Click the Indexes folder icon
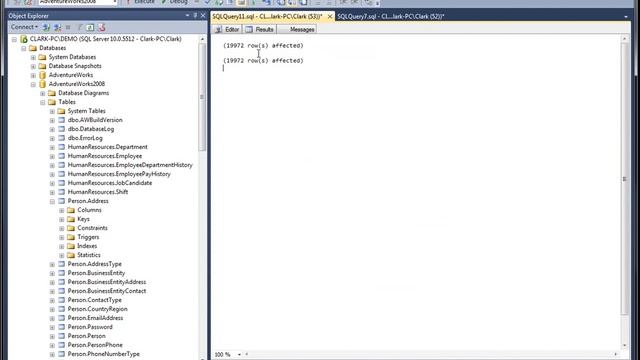The height and width of the screenshot is (360, 640). (x=71, y=246)
